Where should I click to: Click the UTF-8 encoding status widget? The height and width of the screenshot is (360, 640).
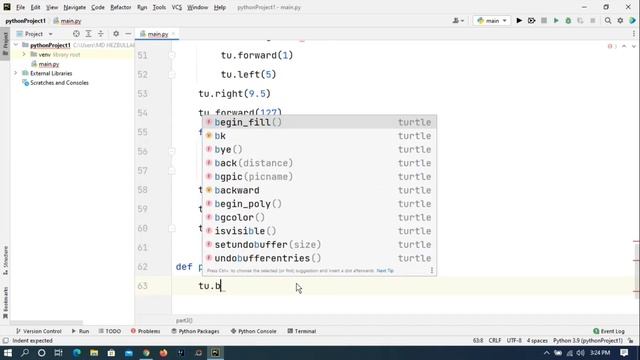(x=514, y=340)
